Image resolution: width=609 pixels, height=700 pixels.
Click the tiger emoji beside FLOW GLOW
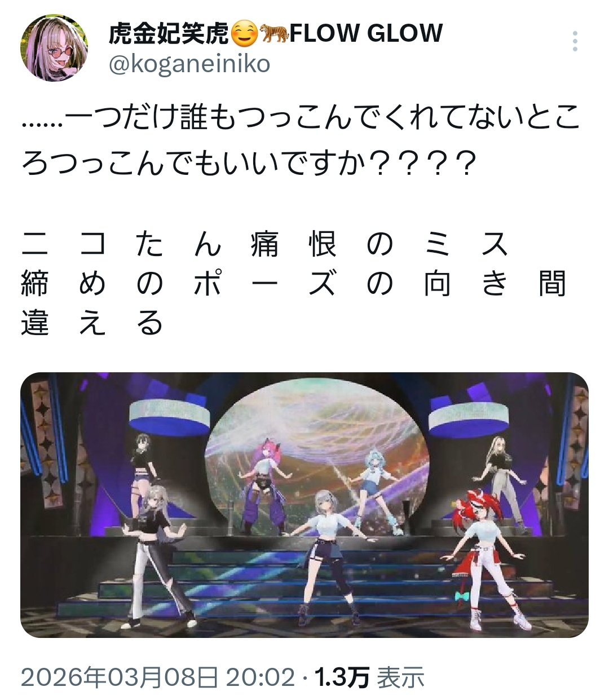(273, 34)
